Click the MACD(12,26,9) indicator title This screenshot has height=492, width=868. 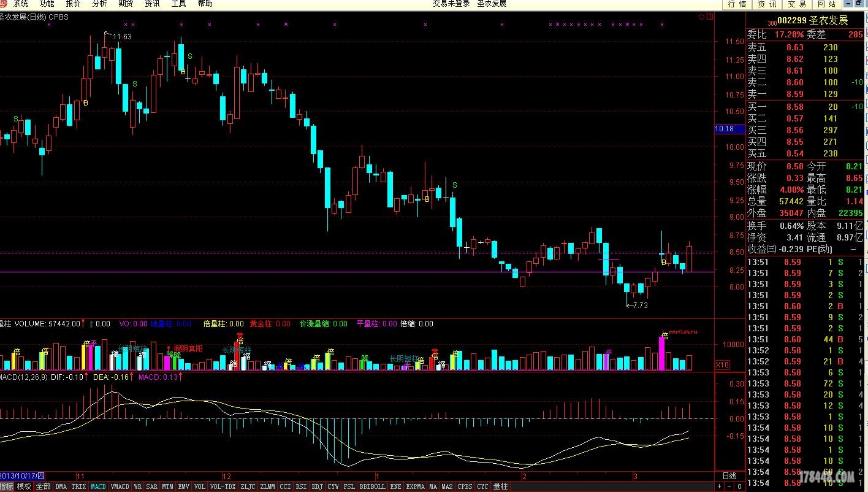[24, 377]
